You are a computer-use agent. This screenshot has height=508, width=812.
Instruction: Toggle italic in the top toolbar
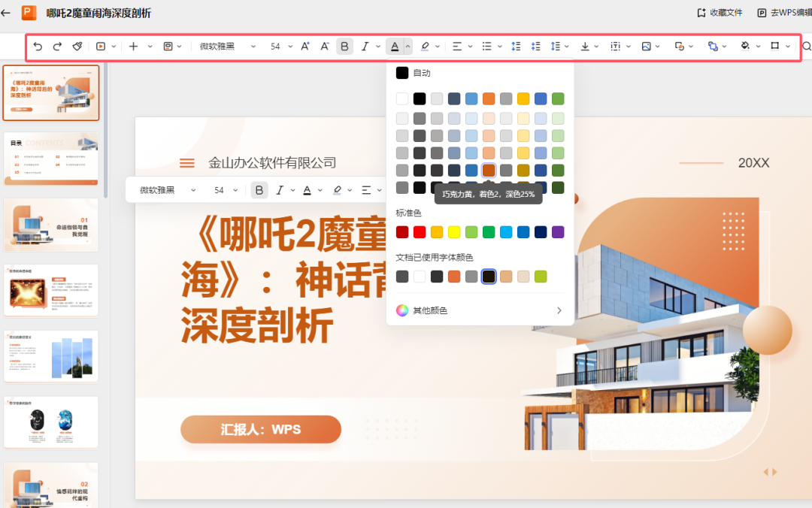(x=365, y=46)
